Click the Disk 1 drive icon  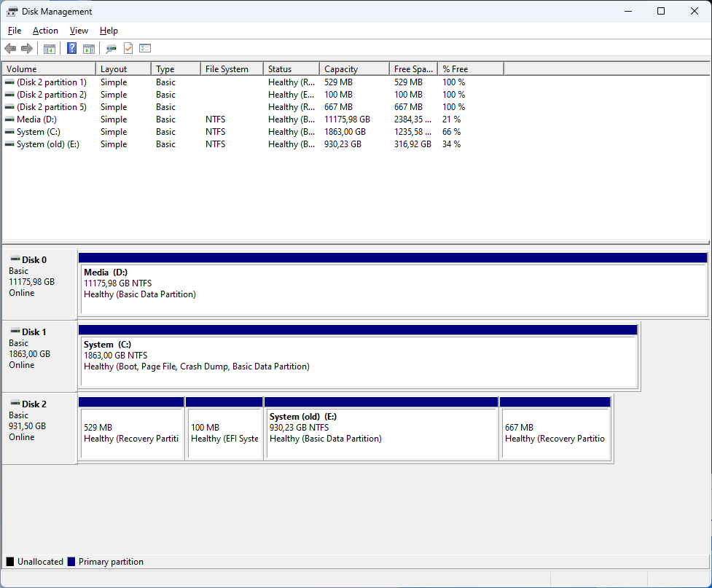coord(15,332)
